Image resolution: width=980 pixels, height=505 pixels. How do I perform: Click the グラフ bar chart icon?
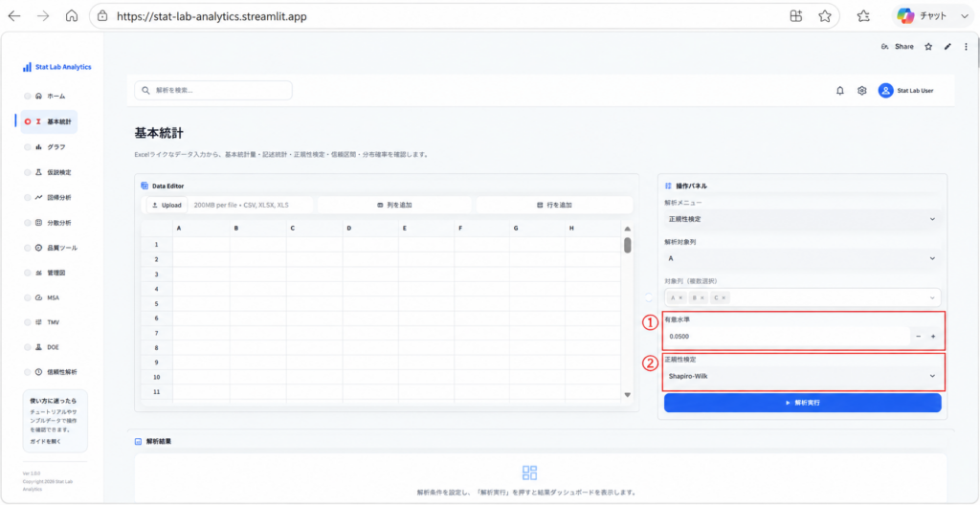coord(38,147)
